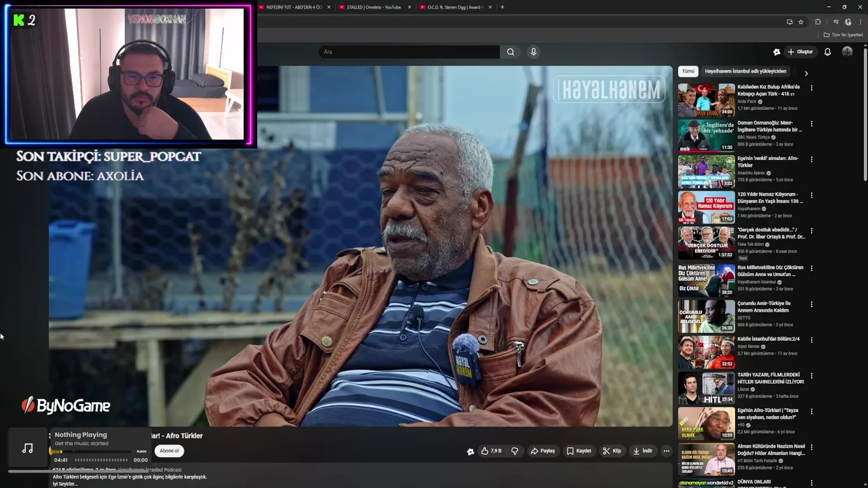Open the YouTube notifications bell
Image resolution: width=868 pixels, height=488 pixels.
[827, 52]
